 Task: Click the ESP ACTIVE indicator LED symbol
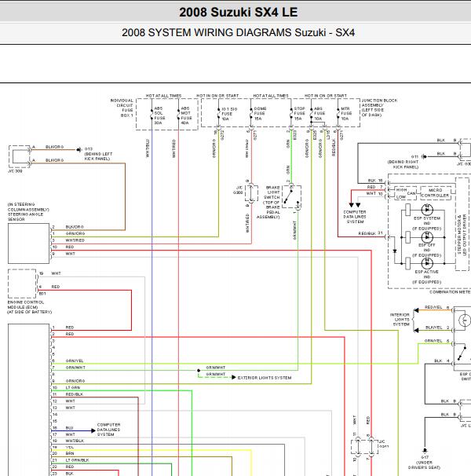pos(427,263)
